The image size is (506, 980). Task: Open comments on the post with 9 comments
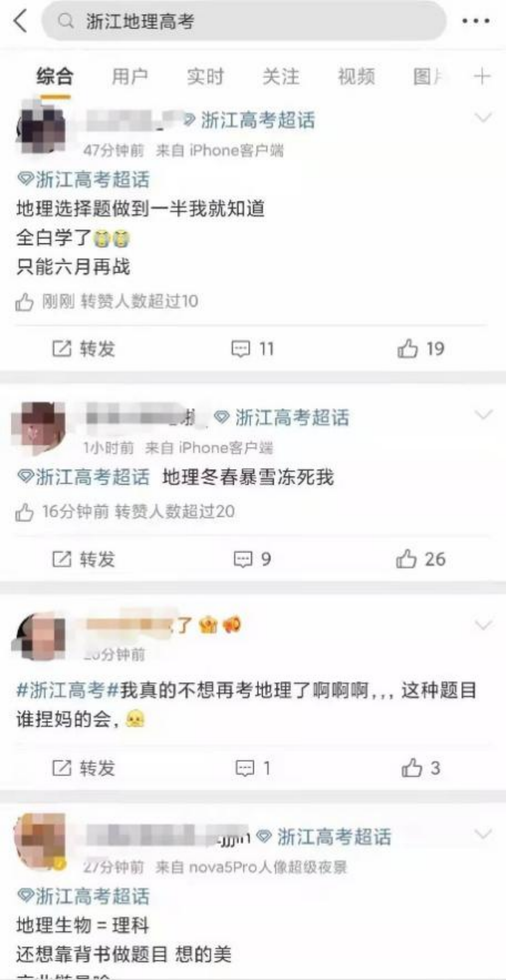pyautogui.click(x=253, y=559)
